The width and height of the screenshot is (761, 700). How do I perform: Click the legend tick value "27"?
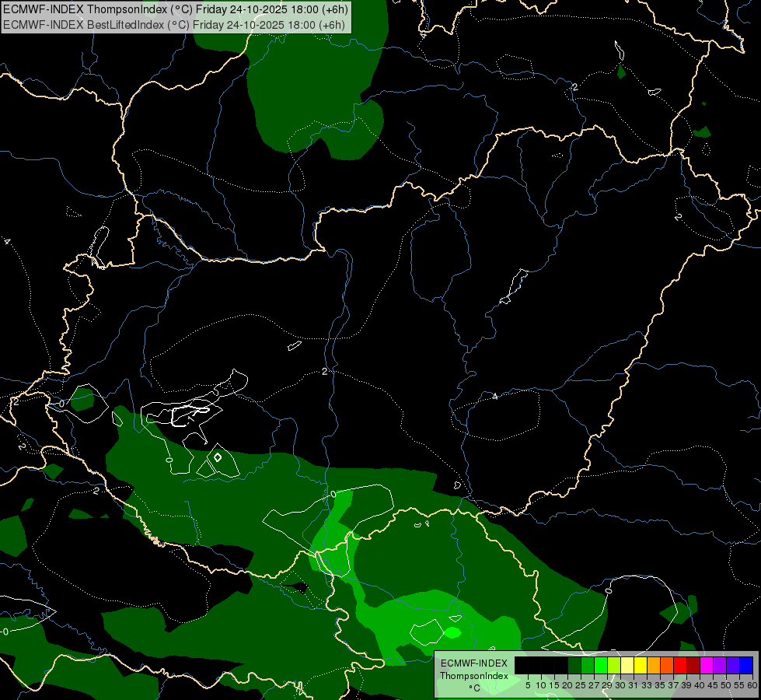tap(594, 685)
